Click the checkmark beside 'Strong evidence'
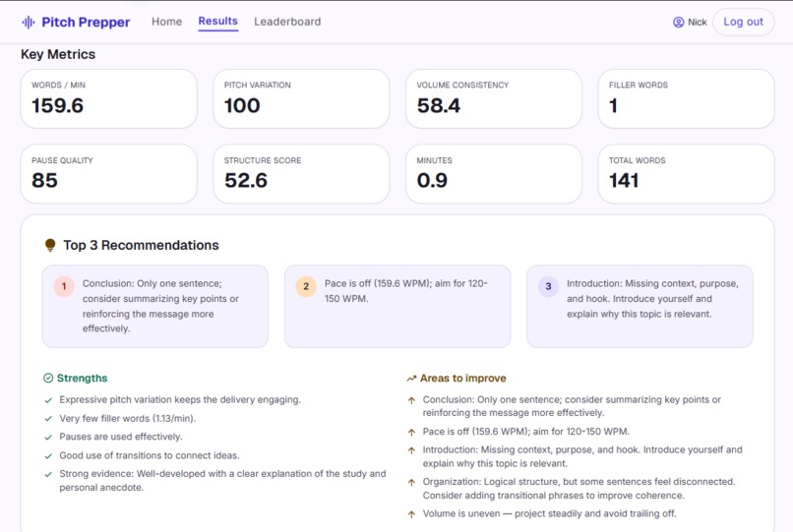Image resolution: width=793 pixels, height=532 pixels. tap(48, 474)
